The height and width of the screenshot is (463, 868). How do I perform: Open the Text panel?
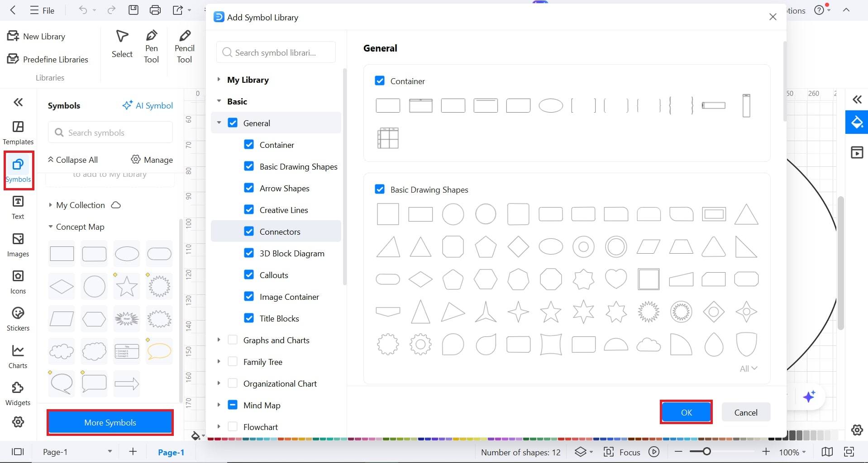click(18, 208)
